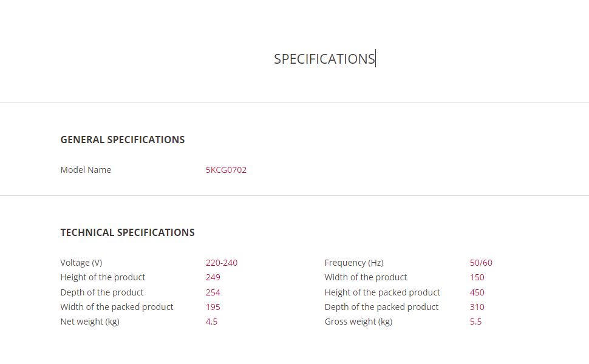The width and height of the screenshot is (589, 364).
Task: Select the model number 5KCG0702
Action: pyautogui.click(x=226, y=170)
